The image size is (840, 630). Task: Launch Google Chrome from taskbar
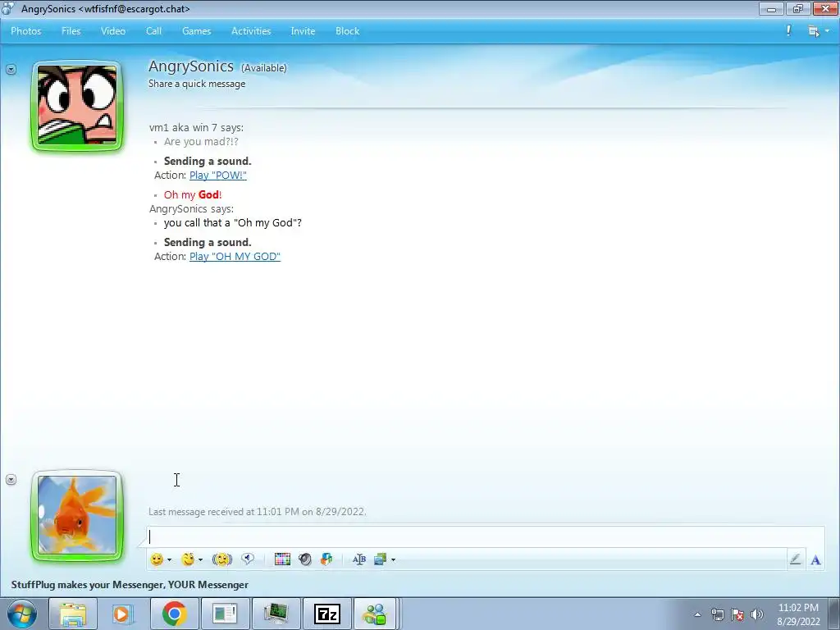pos(174,614)
